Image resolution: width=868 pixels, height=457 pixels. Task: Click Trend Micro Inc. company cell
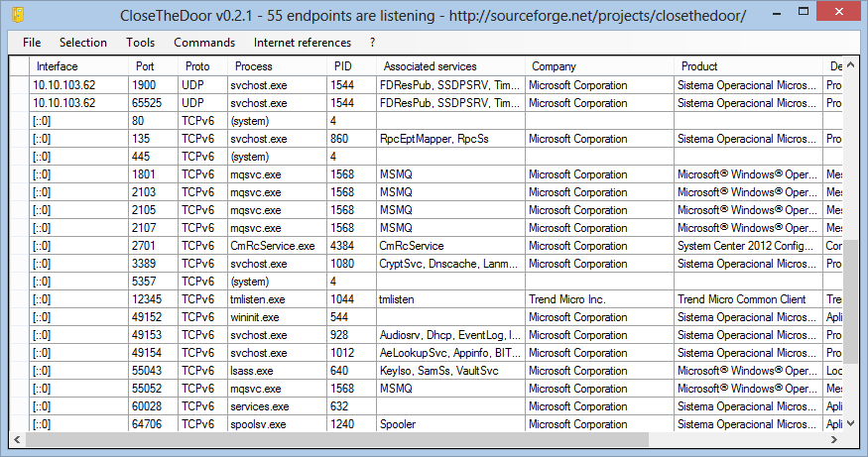[x=599, y=299]
